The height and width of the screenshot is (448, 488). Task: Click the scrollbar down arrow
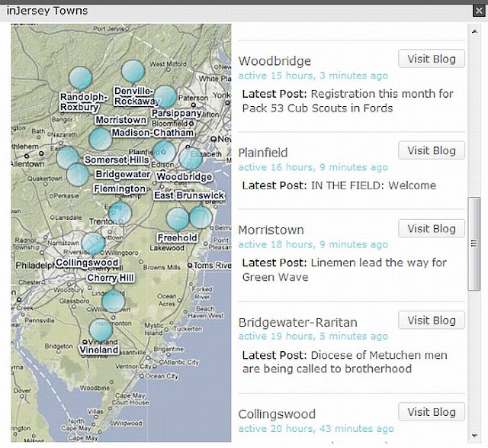point(474,436)
